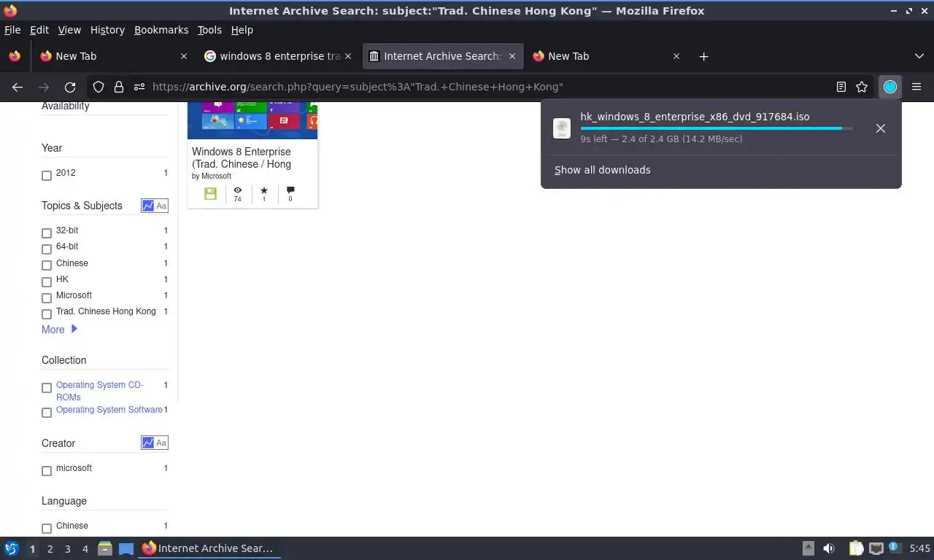
Task: Check the 32-bit topic filter
Action: [x=47, y=233]
